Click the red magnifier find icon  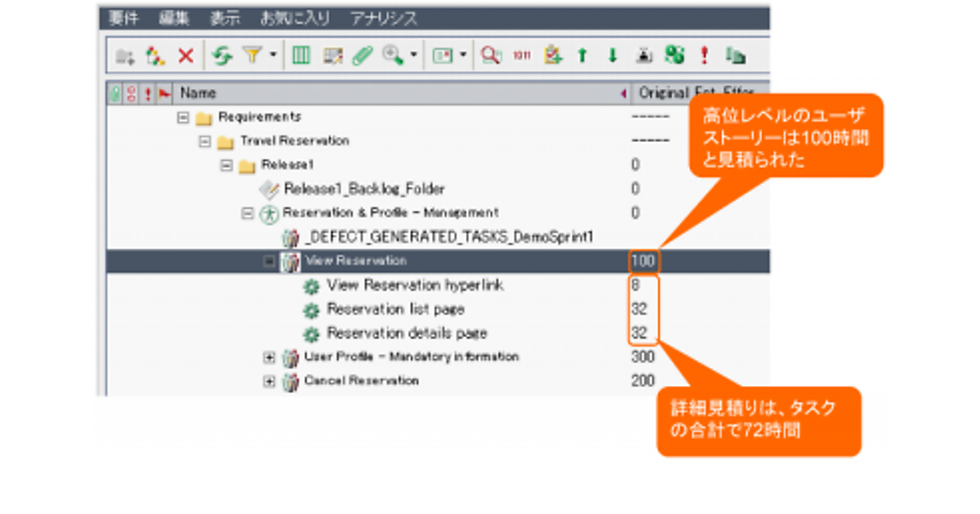(x=491, y=55)
